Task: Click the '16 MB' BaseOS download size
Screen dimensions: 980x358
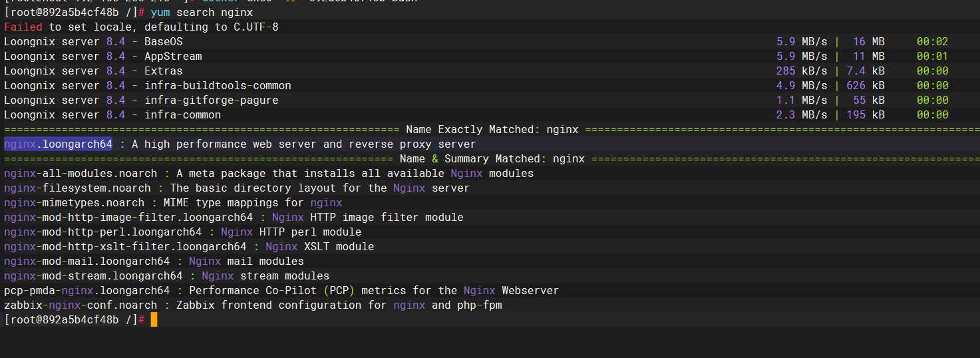Action: [869, 41]
